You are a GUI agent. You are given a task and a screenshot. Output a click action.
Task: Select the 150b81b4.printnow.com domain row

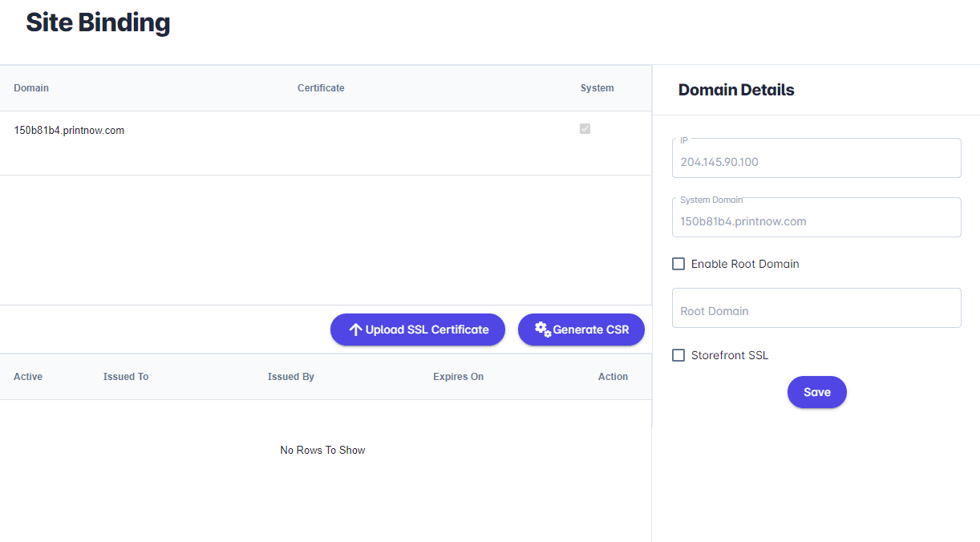[69, 131]
